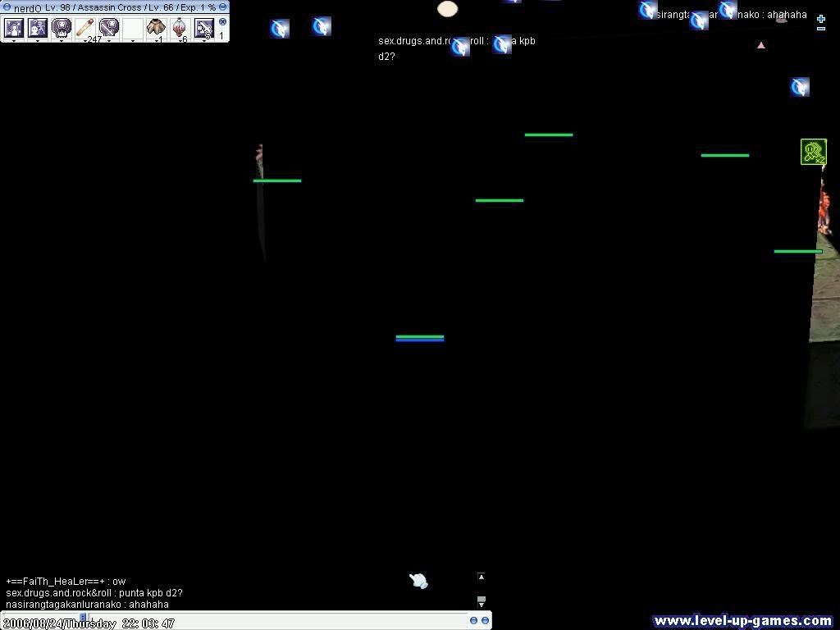Use the arrow item with 247 count
Screen dimensions: 840x630
pyautogui.click(x=85, y=28)
